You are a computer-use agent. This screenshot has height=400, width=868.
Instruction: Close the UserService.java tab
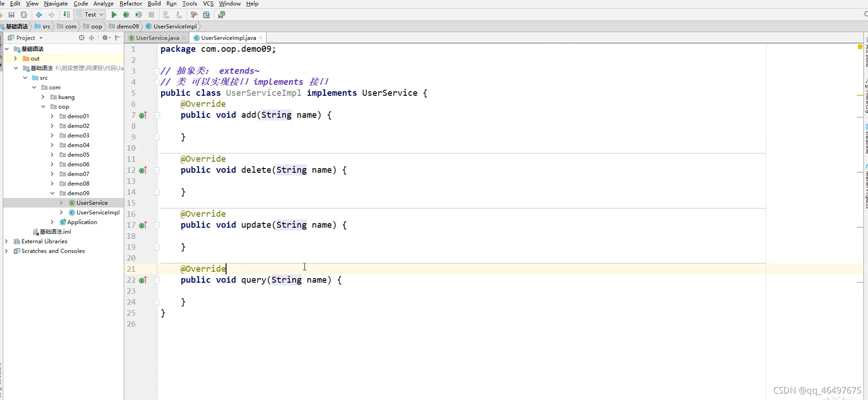(x=184, y=38)
